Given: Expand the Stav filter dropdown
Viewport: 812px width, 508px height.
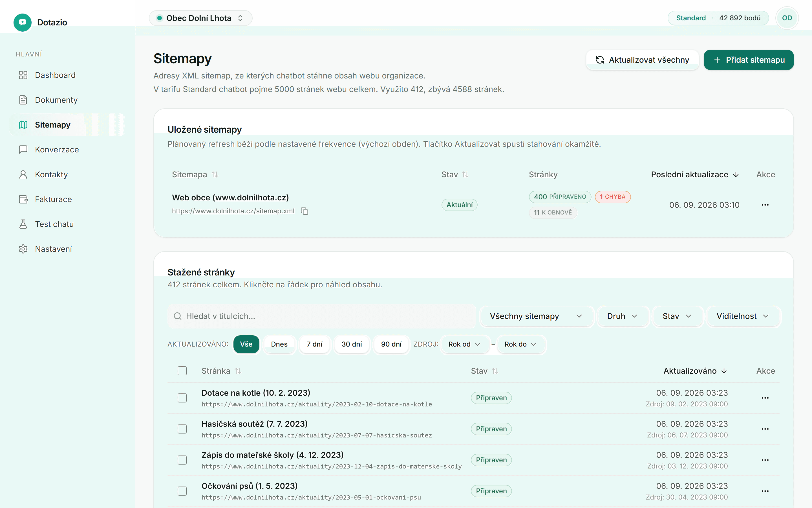Looking at the screenshot, I should pyautogui.click(x=677, y=316).
